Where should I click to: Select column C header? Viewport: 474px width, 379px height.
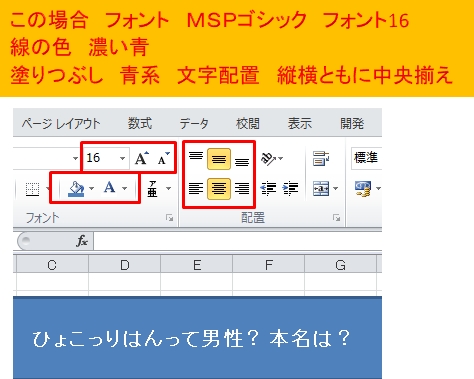tap(52, 265)
